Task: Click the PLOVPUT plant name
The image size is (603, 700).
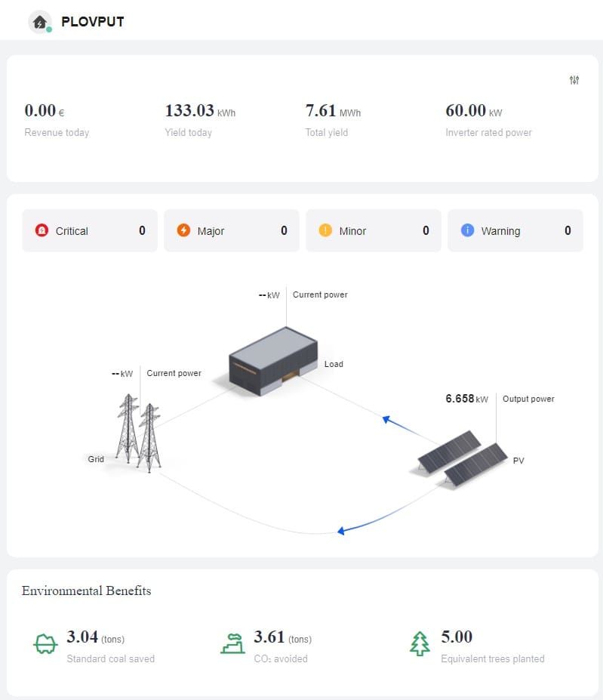Action: pos(93,22)
